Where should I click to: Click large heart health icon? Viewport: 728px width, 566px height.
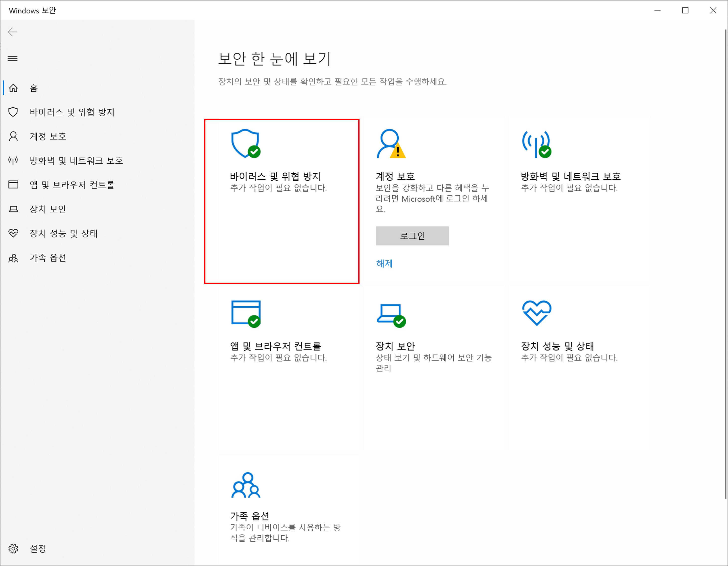[x=537, y=313]
